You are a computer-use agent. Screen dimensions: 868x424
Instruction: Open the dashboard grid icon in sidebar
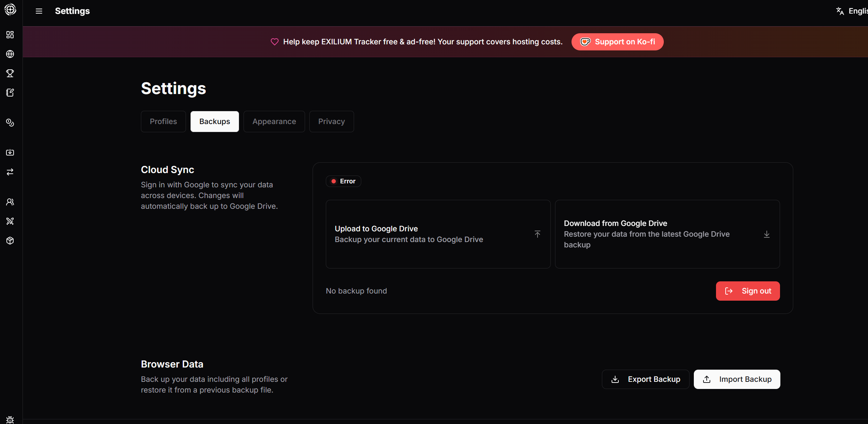point(10,35)
